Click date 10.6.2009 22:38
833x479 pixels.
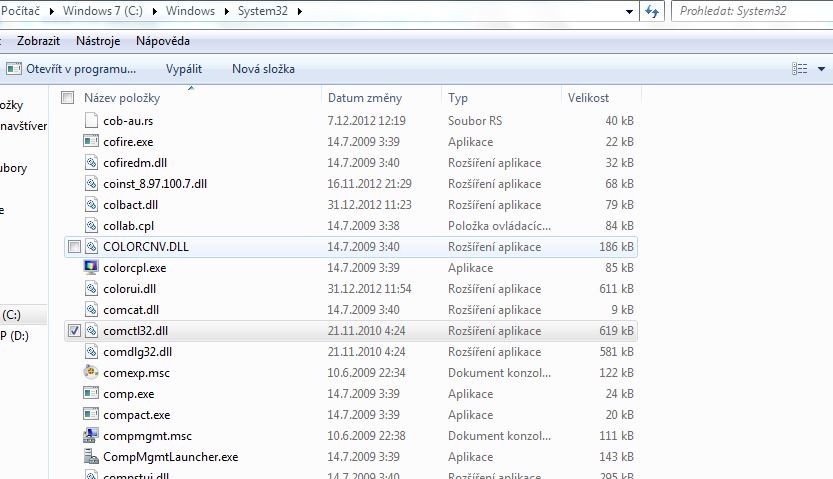pos(366,436)
